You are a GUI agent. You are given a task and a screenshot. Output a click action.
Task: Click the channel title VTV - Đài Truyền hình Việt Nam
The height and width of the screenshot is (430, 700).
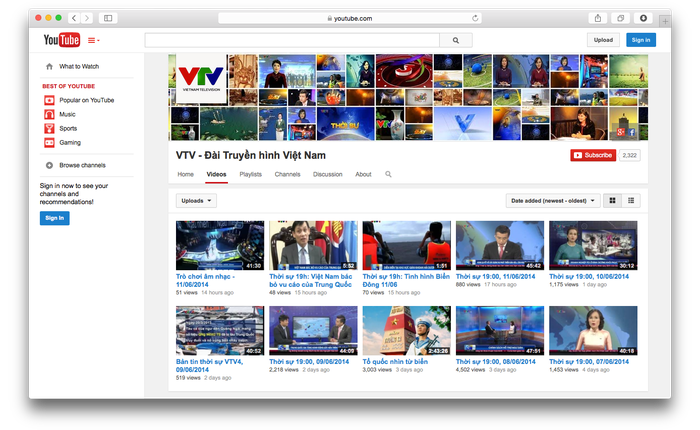(251, 155)
